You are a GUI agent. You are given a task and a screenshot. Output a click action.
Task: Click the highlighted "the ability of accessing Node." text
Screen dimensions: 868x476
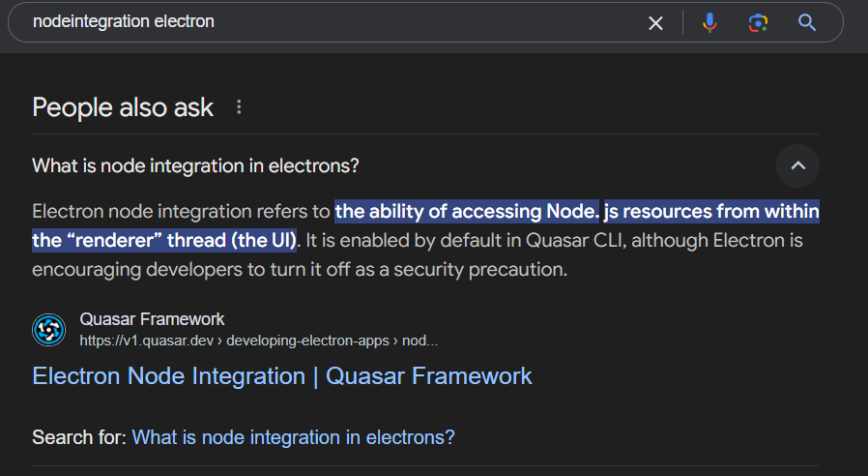point(467,211)
